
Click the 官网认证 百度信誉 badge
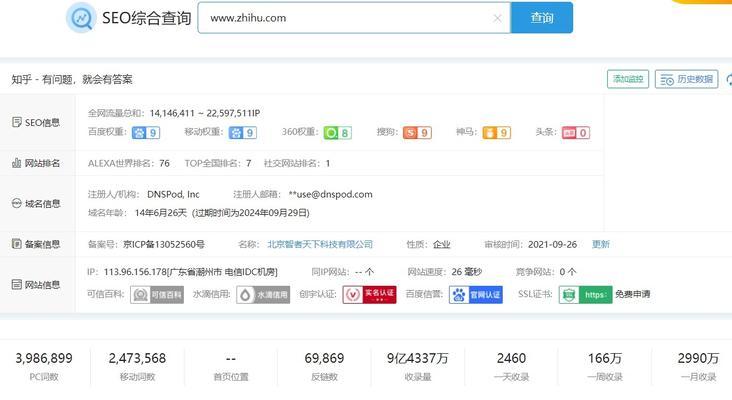[x=476, y=295]
